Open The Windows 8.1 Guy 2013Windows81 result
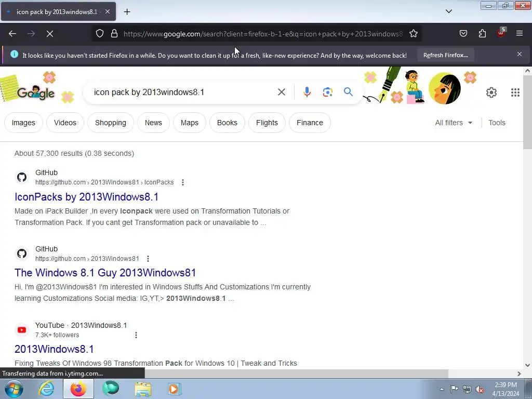532x399 pixels. (x=105, y=273)
